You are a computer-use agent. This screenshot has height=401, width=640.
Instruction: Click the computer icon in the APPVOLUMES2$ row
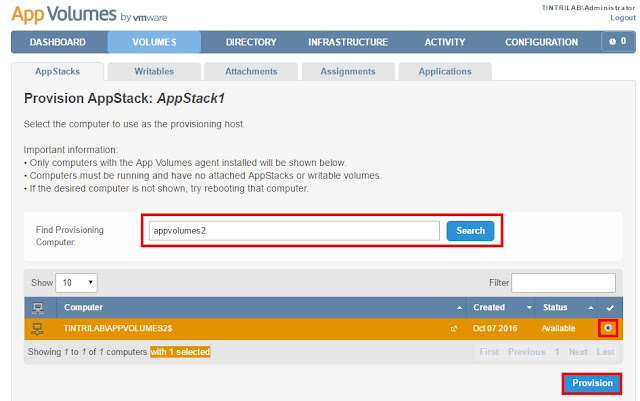coord(37,329)
